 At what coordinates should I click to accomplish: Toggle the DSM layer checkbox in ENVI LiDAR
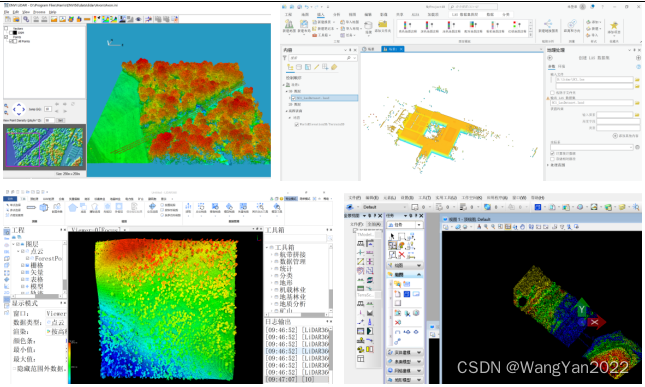[x=11, y=32]
